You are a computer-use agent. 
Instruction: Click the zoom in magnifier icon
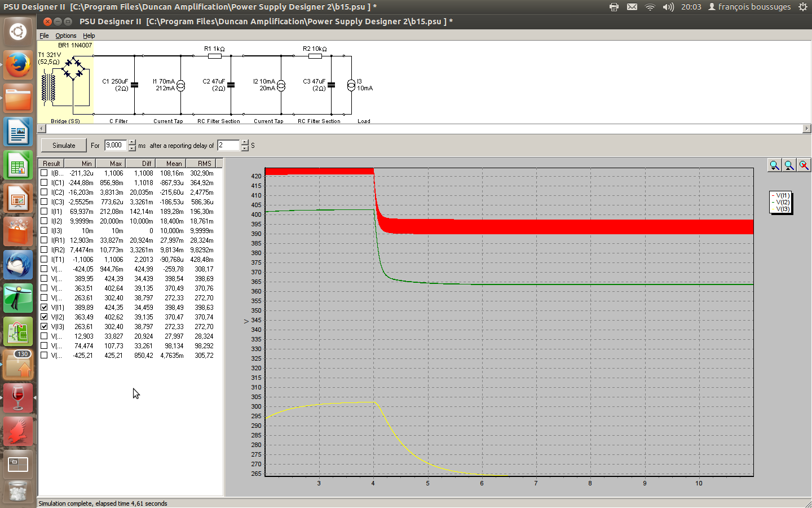(774, 165)
